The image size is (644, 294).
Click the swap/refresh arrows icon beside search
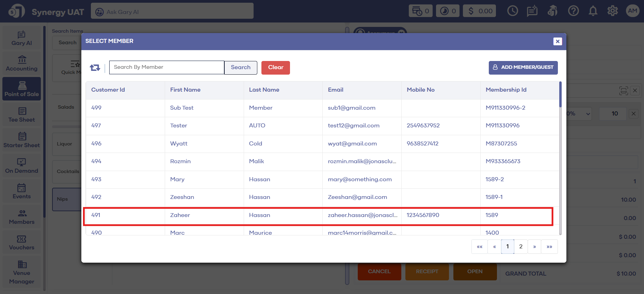(95, 67)
